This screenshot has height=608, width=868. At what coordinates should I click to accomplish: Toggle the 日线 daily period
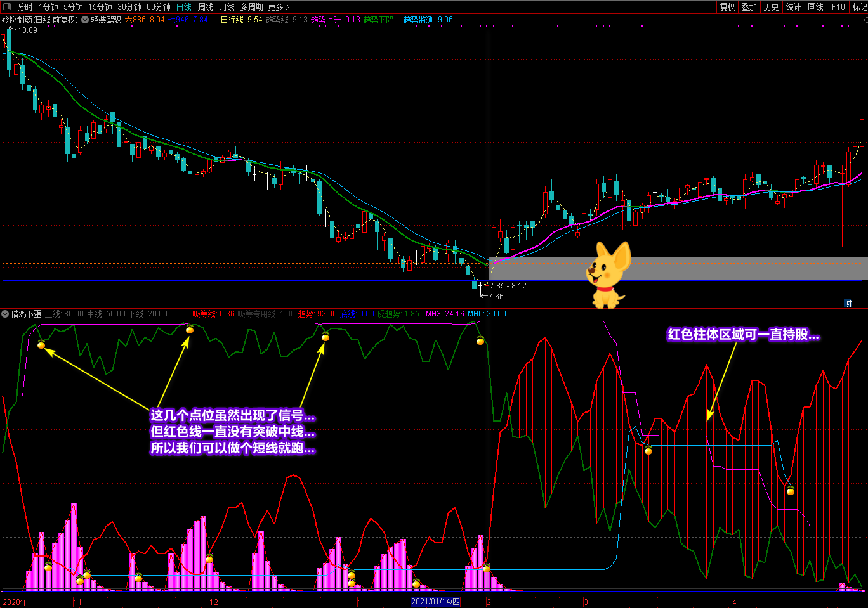click(x=184, y=7)
